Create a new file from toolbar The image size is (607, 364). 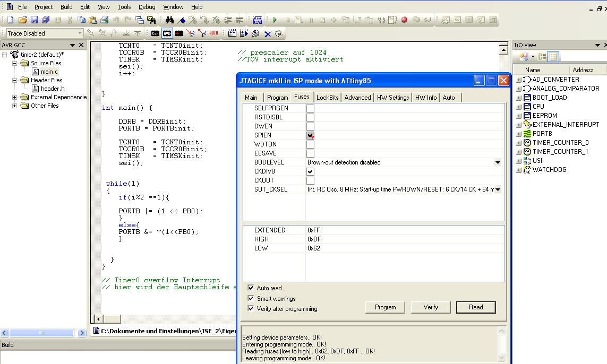[x=10, y=20]
